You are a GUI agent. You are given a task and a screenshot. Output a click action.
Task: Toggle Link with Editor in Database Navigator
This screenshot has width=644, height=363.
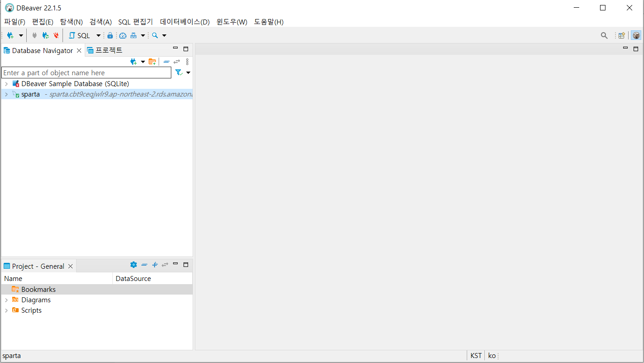(x=177, y=62)
